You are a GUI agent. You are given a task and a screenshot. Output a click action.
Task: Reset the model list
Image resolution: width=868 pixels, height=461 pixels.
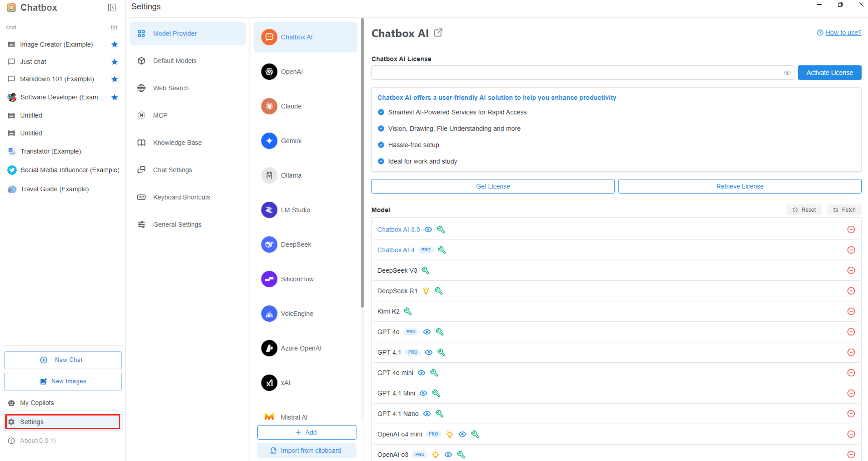click(x=804, y=210)
